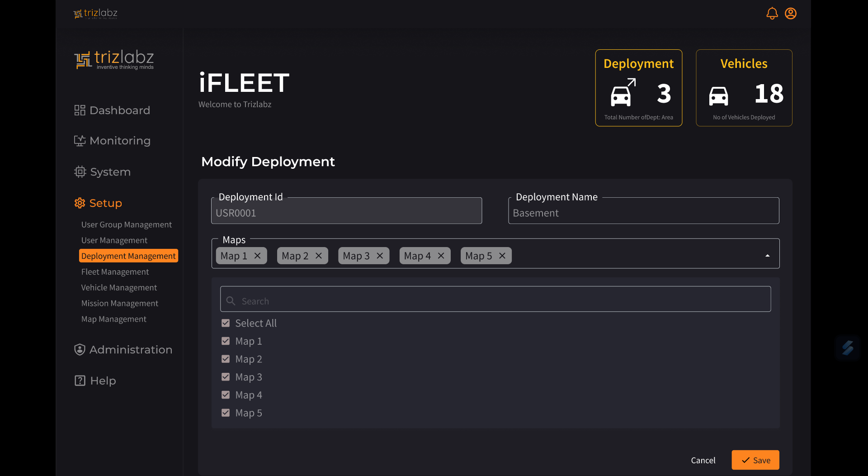Uncheck the Map 2 checkbox
Viewport: 868px width, 476px height.
click(x=226, y=359)
